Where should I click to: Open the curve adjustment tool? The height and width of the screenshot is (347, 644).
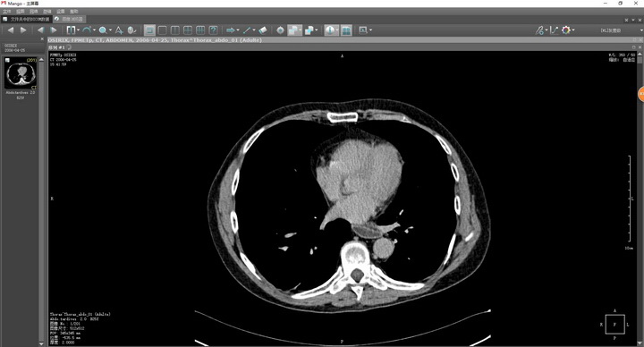click(554, 30)
